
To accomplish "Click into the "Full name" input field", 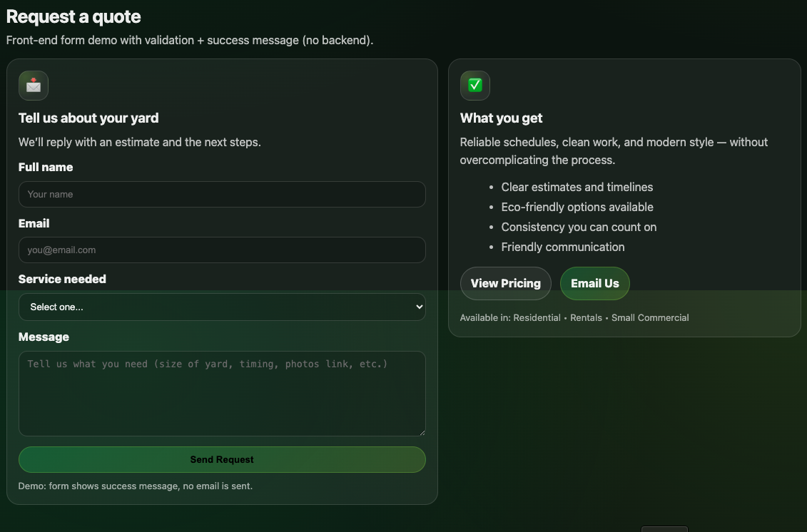I will click(222, 194).
